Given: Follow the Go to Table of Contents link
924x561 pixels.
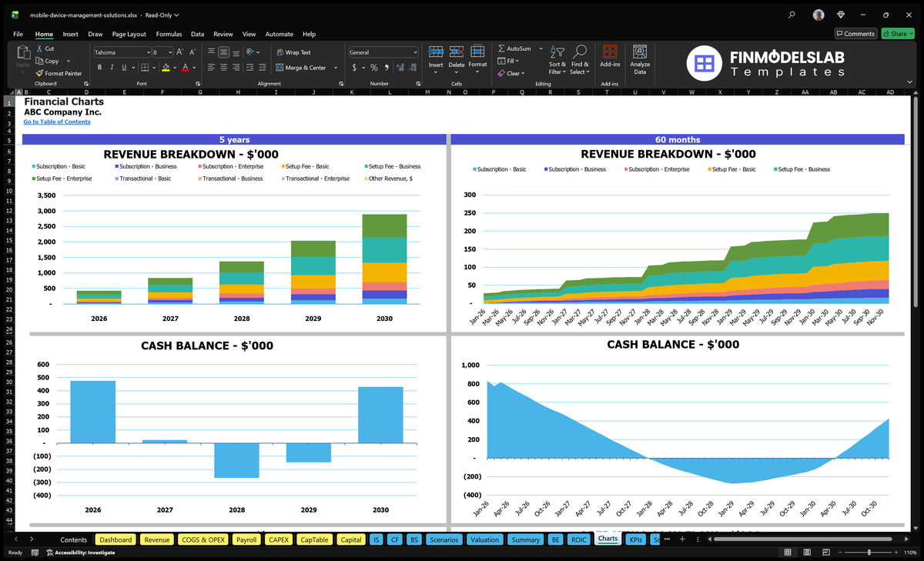Looking at the screenshot, I should click(x=57, y=122).
